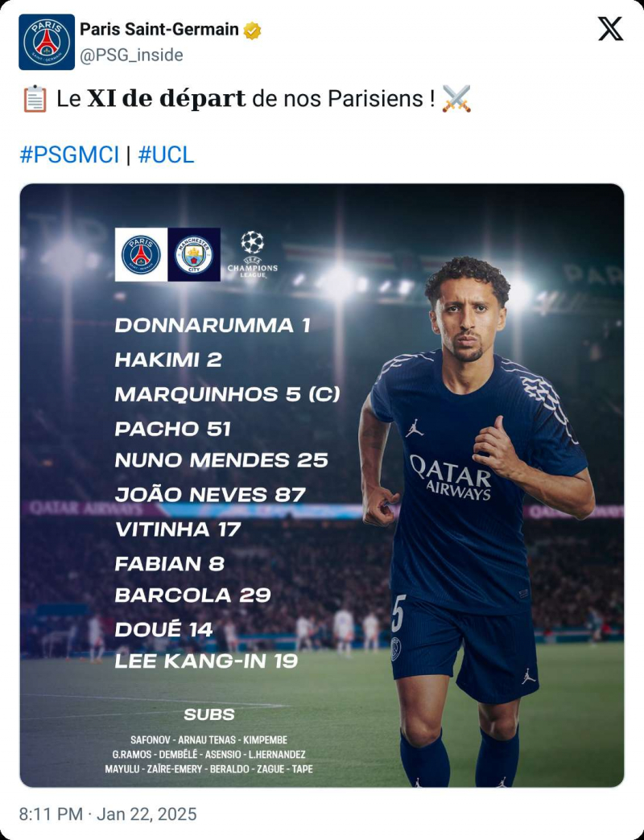Open the #UCL hashtag link
The height and width of the screenshot is (840, 644).
click(x=166, y=154)
